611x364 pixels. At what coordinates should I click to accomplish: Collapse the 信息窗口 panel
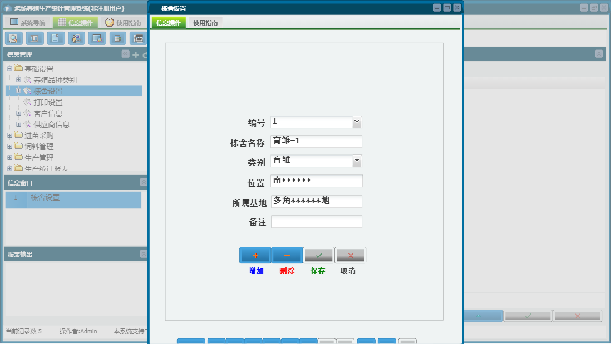pyautogui.click(x=144, y=182)
